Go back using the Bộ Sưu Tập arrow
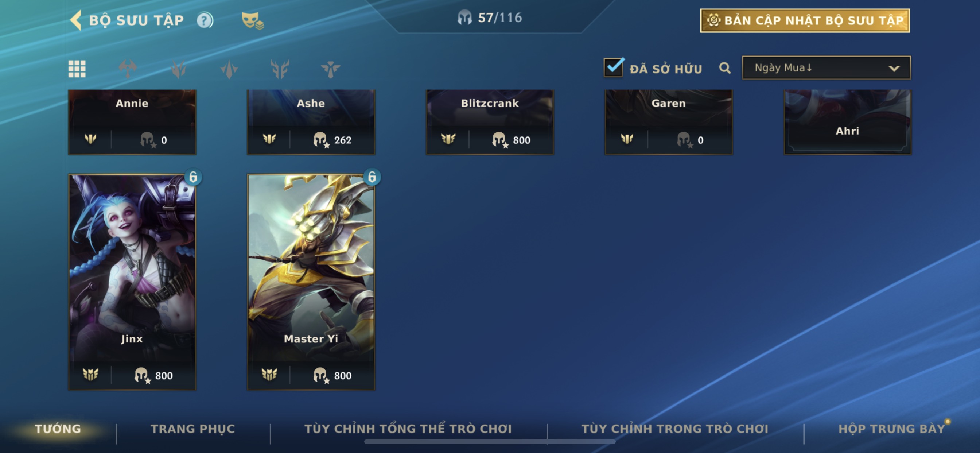This screenshot has height=453, width=980. pos(76,20)
